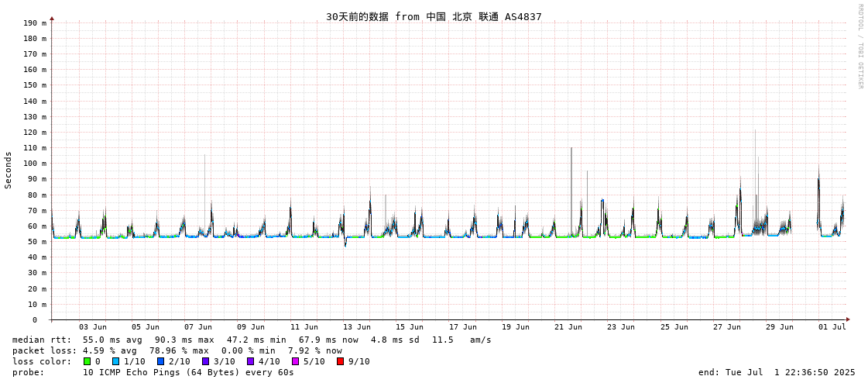Click the 47.2 ms min value
868x383 pixels.
coord(256,340)
